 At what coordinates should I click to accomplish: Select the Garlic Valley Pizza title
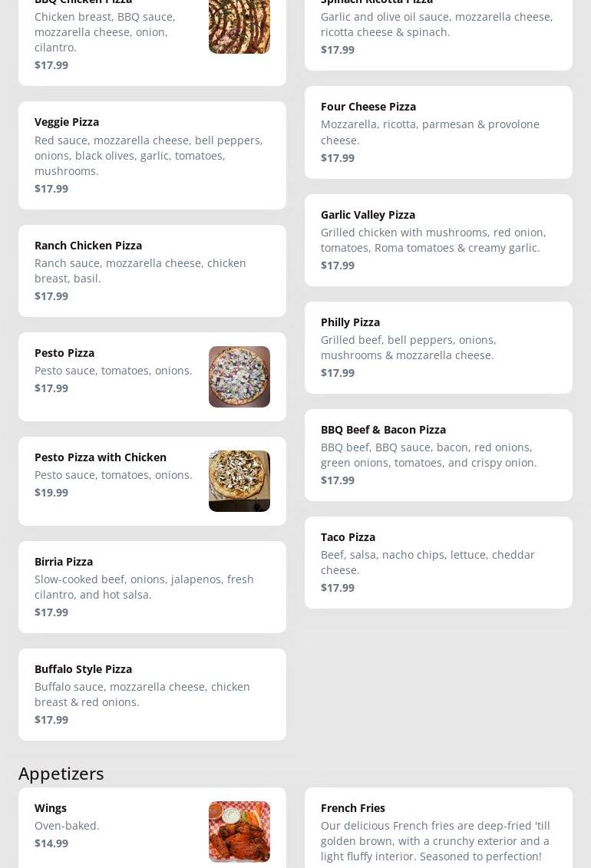[x=368, y=215]
